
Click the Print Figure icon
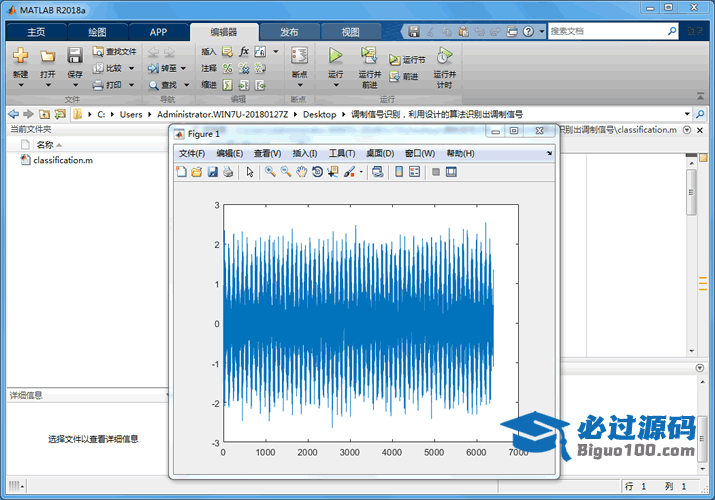pos(228,172)
